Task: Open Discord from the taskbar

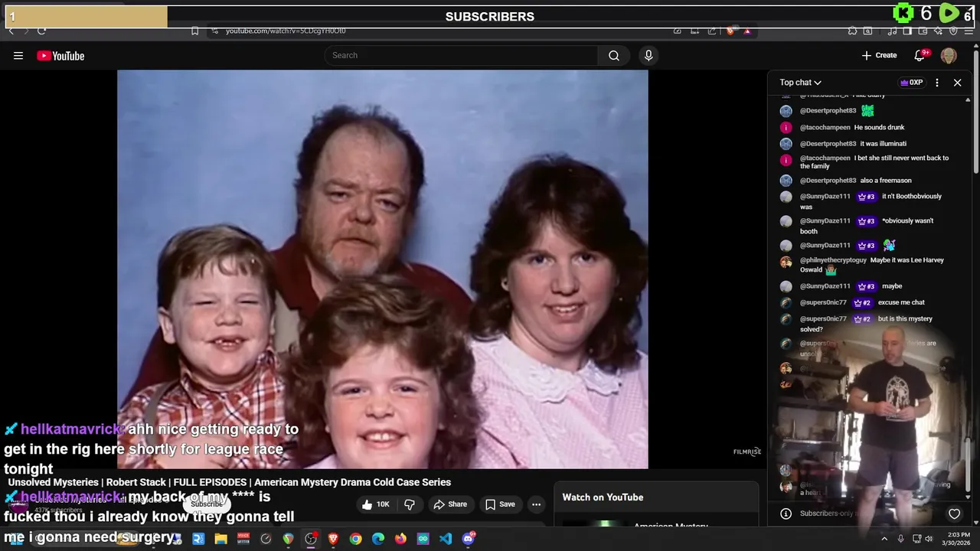Action: (468, 539)
